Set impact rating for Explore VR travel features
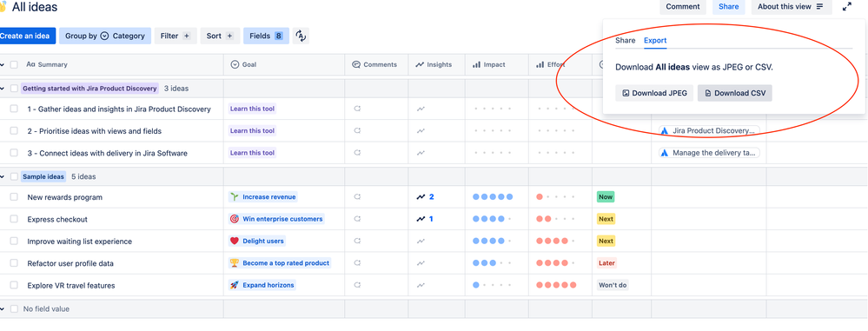The height and width of the screenshot is (331, 868). pyautogui.click(x=493, y=286)
